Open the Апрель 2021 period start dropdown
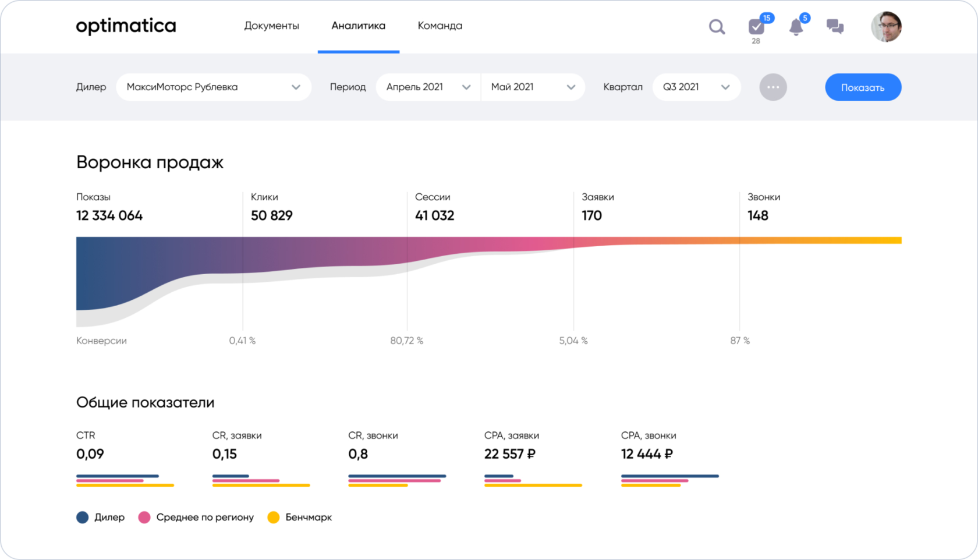 (x=428, y=87)
